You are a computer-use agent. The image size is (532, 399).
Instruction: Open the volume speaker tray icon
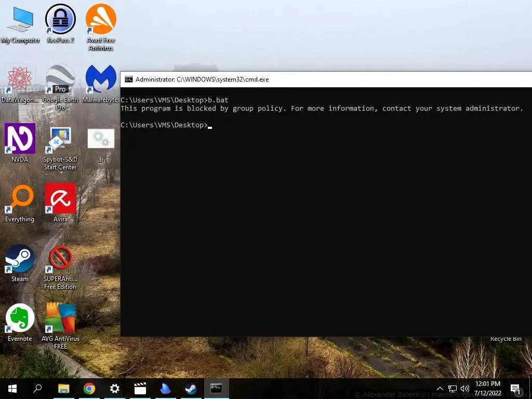click(465, 389)
